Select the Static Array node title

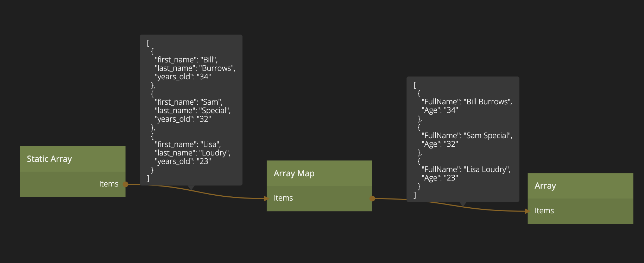tap(49, 159)
